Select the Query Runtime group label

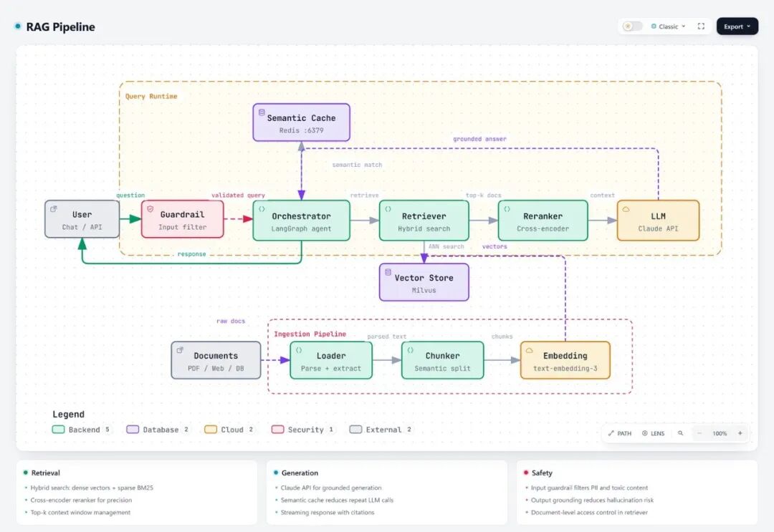pos(151,96)
